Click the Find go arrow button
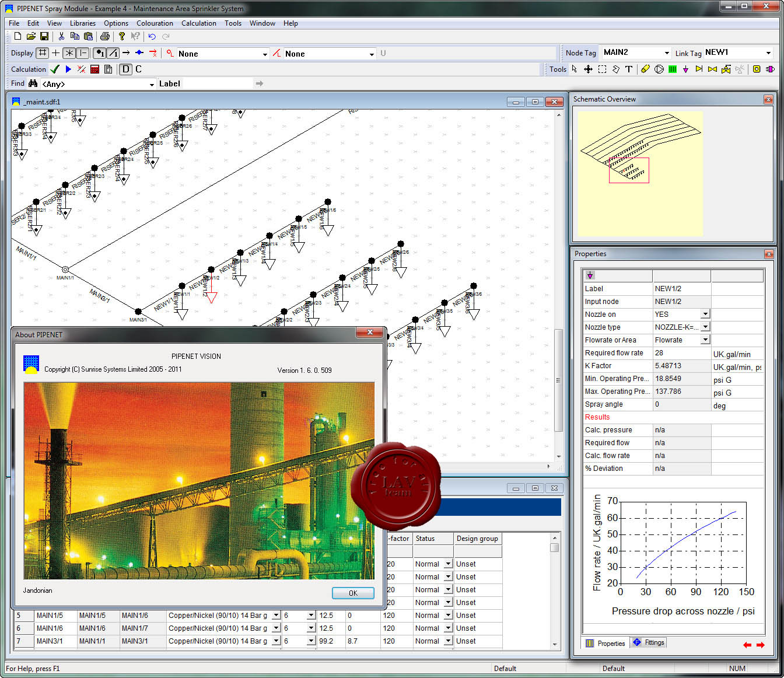The image size is (784, 678). [x=260, y=83]
